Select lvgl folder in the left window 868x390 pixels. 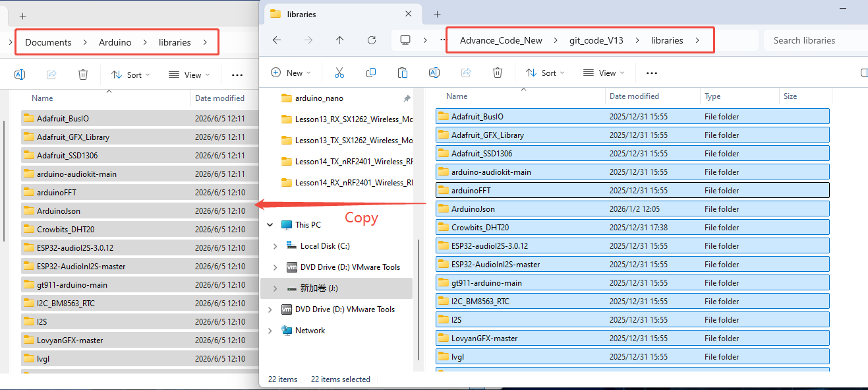click(x=139, y=359)
